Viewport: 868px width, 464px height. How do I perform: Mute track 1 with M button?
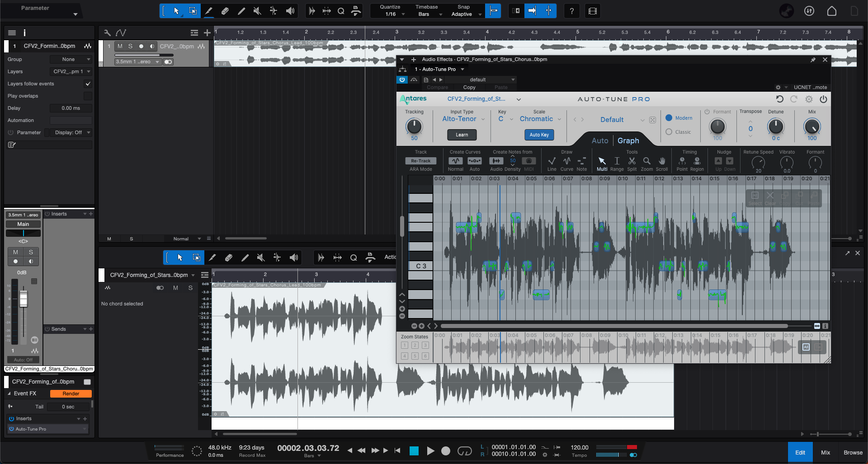pyautogui.click(x=120, y=46)
